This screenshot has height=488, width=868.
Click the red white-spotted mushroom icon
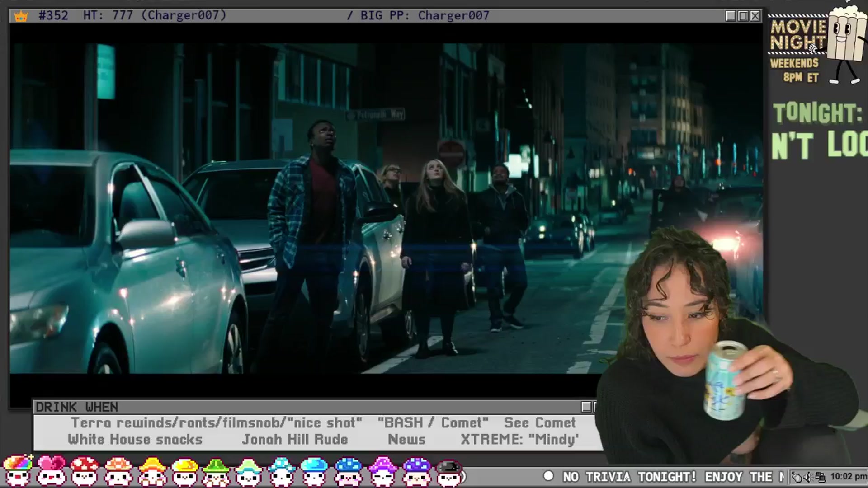[85, 471]
